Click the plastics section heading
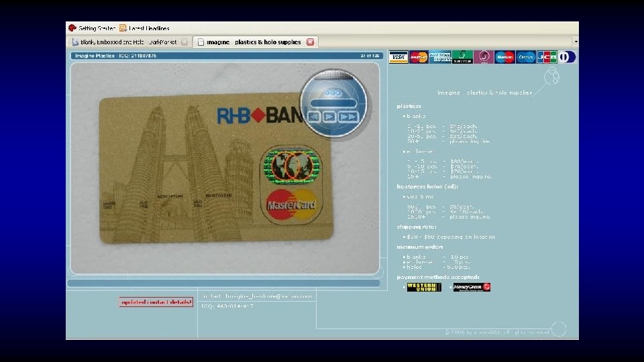The height and width of the screenshot is (362, 644). (x=409, y=106)
